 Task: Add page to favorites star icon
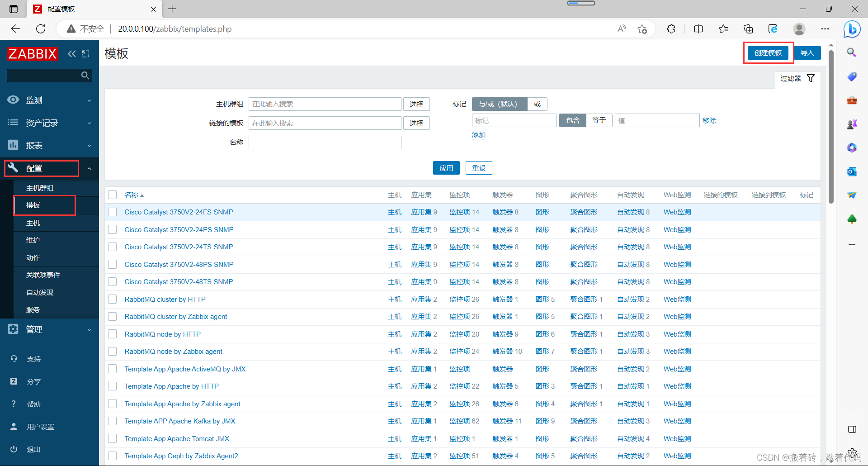[x=642, y=29]
